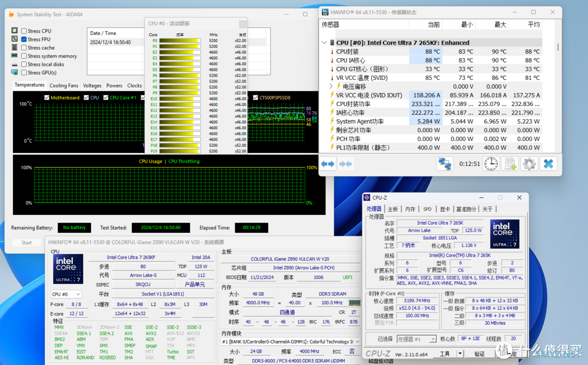Uncheck the Stress FPU checkbox
The width and height of the screenshot is (588, 365).
pyautogui.click(x=24, y=39)
